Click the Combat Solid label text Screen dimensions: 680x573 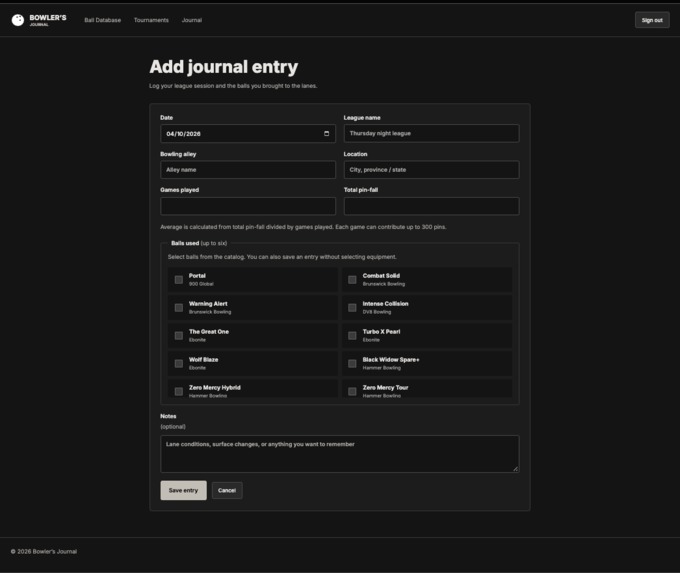381,276
